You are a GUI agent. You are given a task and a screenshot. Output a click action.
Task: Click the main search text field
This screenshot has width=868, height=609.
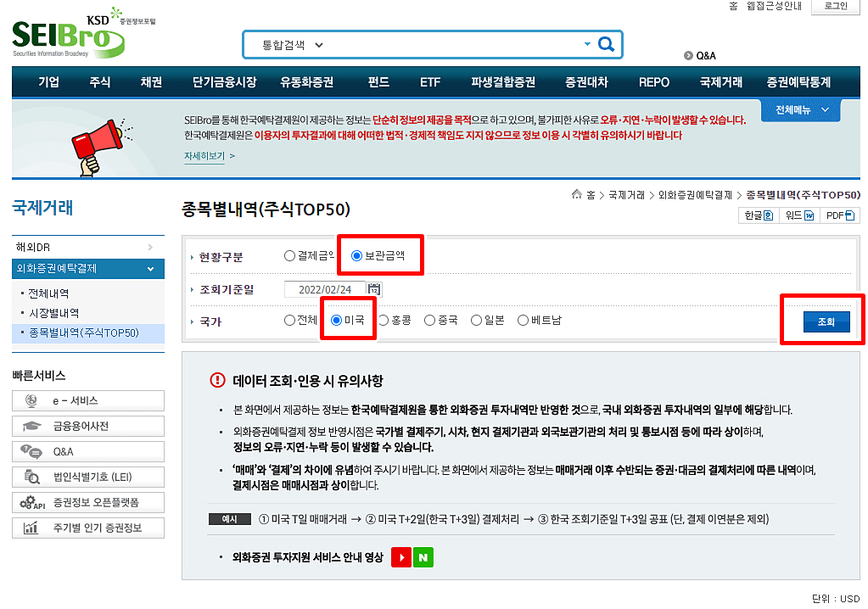[x=453, y=45]
